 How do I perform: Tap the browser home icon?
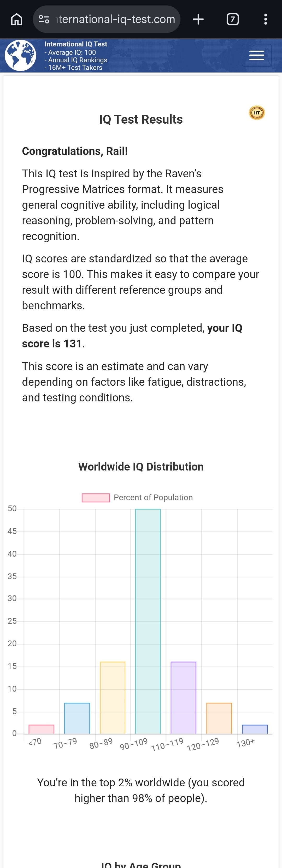[x=16, y=19]
